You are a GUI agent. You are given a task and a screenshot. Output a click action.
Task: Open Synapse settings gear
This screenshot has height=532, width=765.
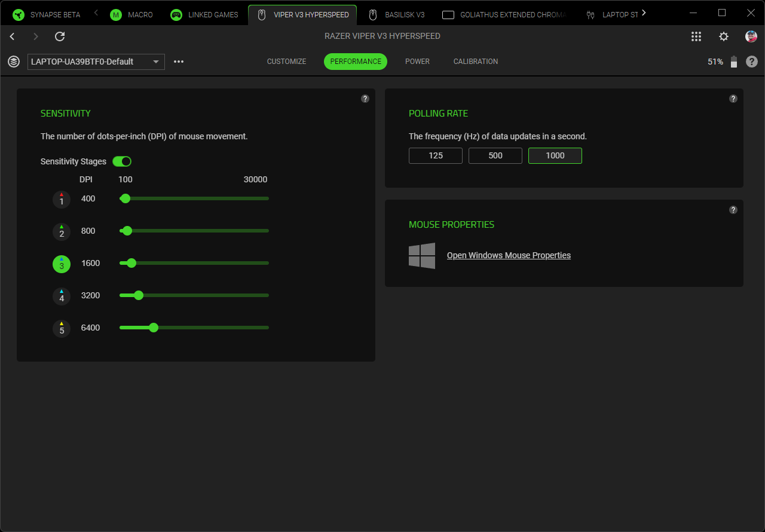(724, 36)
